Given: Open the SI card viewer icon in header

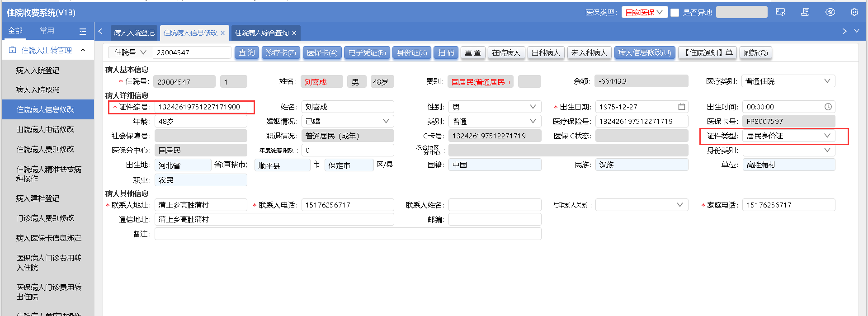Looking at the screenshot, I should (780, 12).
